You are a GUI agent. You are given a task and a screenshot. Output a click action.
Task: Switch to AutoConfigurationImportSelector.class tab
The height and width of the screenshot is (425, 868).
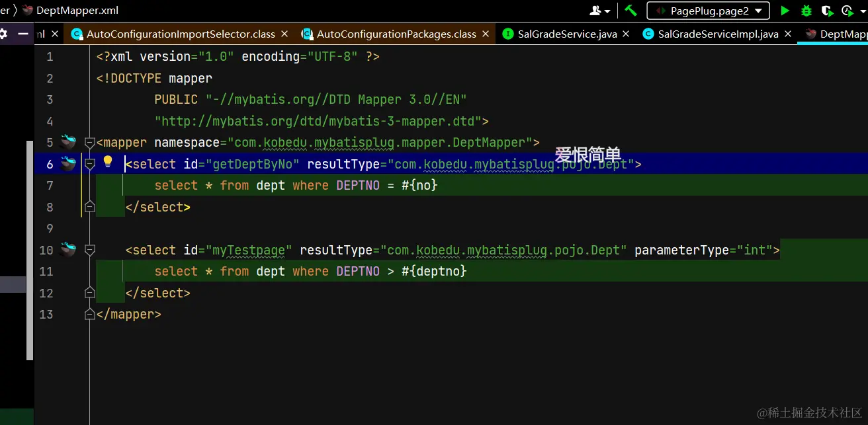click(x=181, y=34)
